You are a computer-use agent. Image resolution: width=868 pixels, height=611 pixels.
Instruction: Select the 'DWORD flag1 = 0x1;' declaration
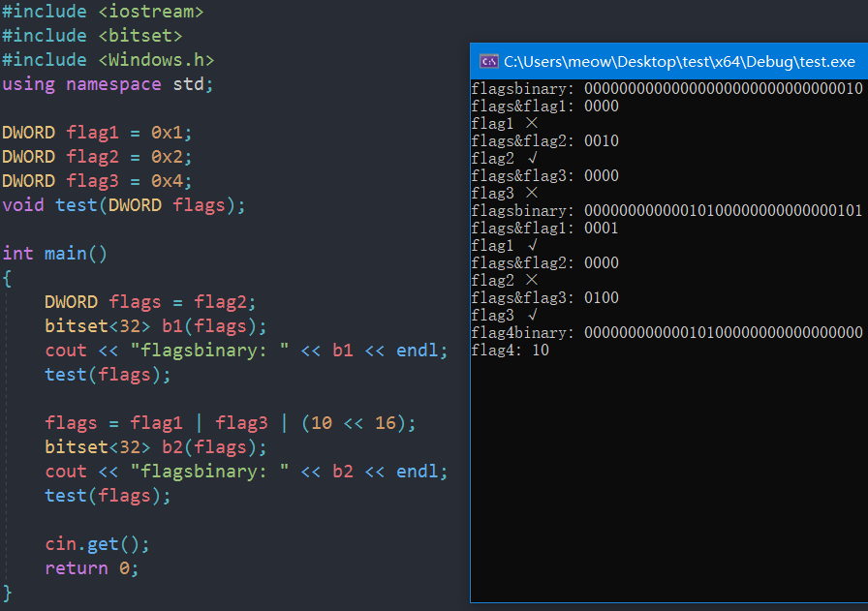[x=97, y=133]
